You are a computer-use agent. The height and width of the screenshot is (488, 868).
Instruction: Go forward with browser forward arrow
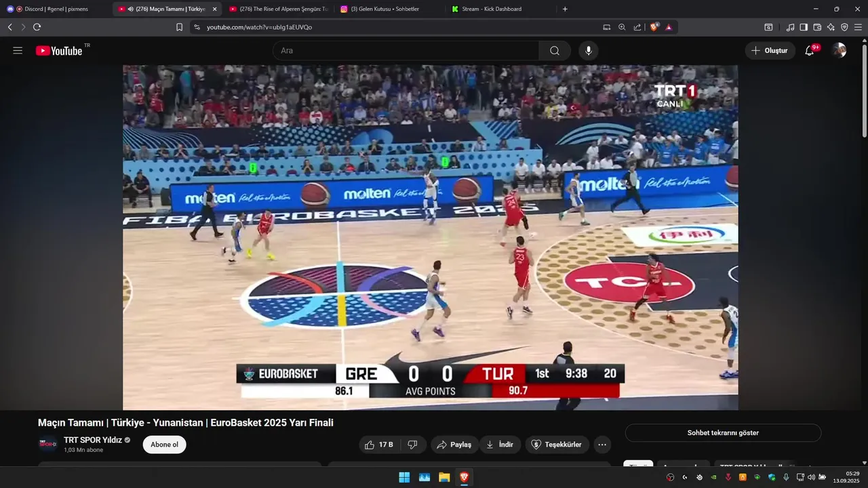point(23,27)
